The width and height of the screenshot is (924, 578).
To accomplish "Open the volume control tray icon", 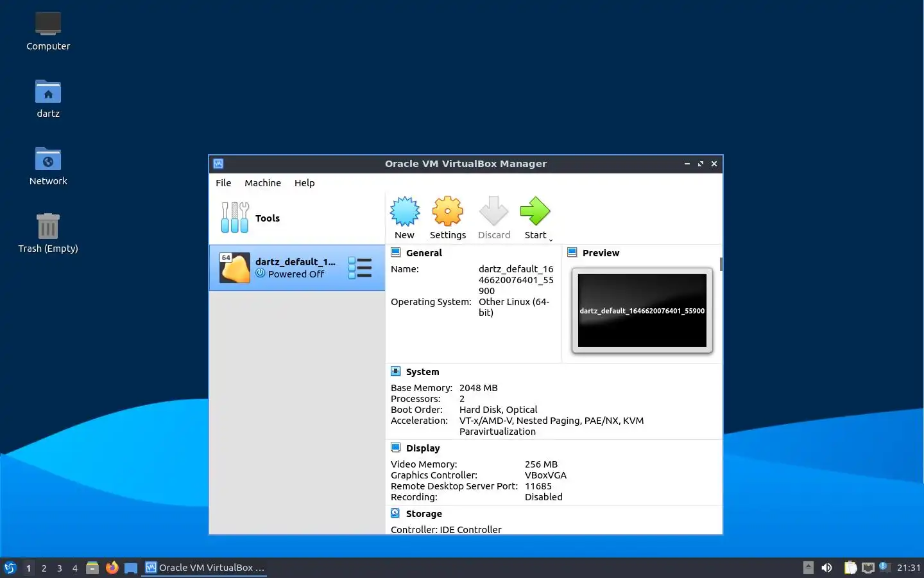I will point(826,568).
